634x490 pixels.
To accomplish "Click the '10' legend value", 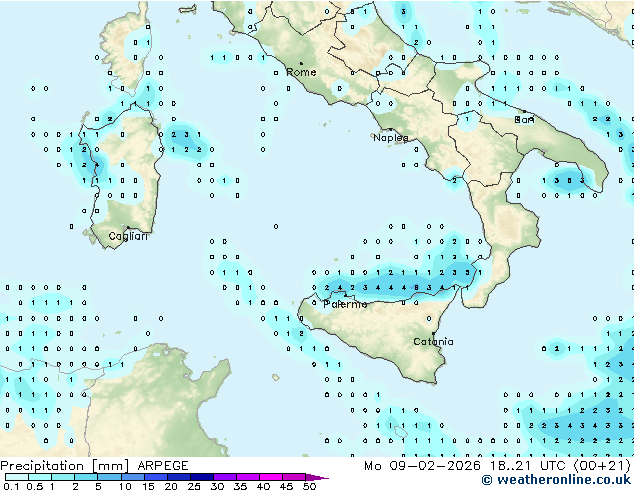I will tap(125, 486).
